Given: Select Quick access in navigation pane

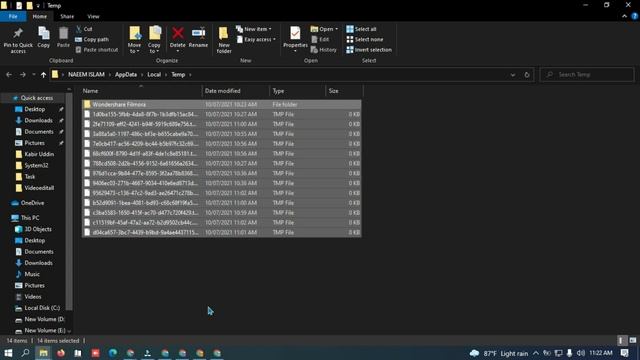Looking at the screenshot, I should 36,98.
